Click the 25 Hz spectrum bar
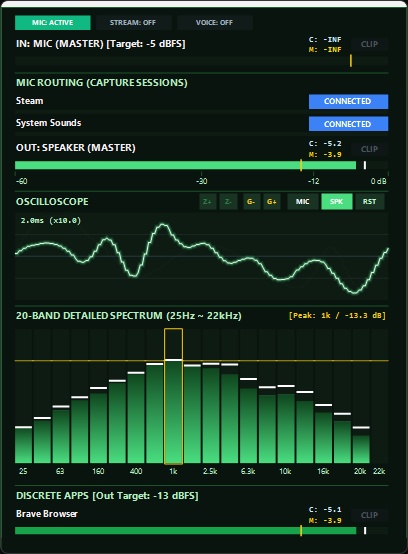 point(23,445)
